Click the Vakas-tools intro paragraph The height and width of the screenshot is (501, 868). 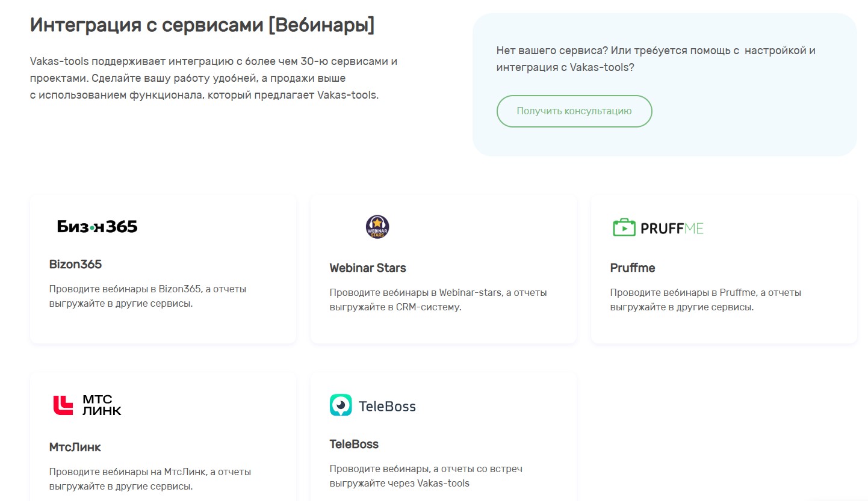point(213,78)
